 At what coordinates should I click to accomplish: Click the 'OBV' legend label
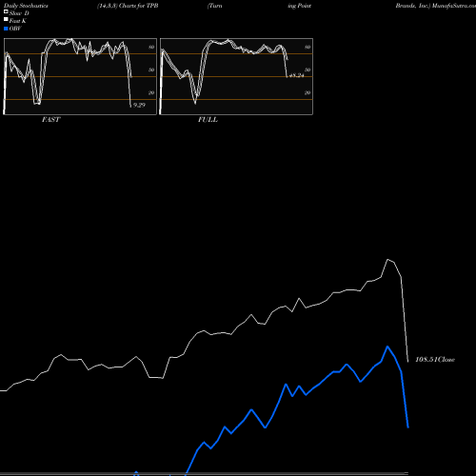(x=15, y=29)
